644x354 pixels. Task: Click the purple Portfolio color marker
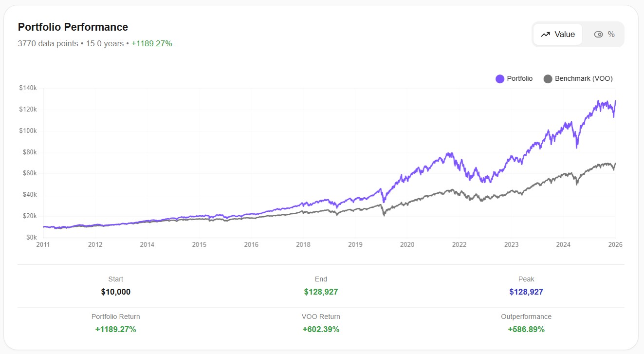(x=499, y=78)
